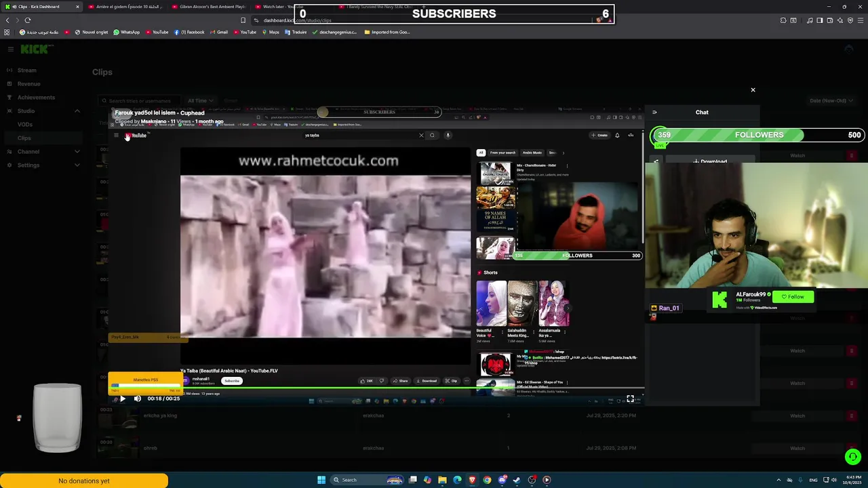Watch the erkcha ya king clip
Viewport: 868px width, 488px height.
(x=797, y=415)
